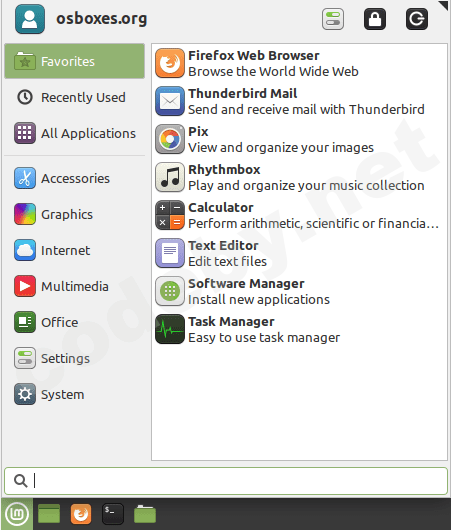Open the Calculator app
Image resolution: width=451 pixels, height=530 pixels.
pyautogui.click(x=299, y=215)
